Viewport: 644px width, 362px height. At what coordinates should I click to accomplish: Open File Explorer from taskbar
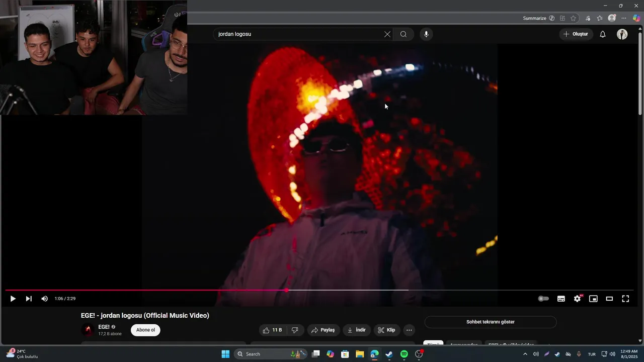click(360, 354)
